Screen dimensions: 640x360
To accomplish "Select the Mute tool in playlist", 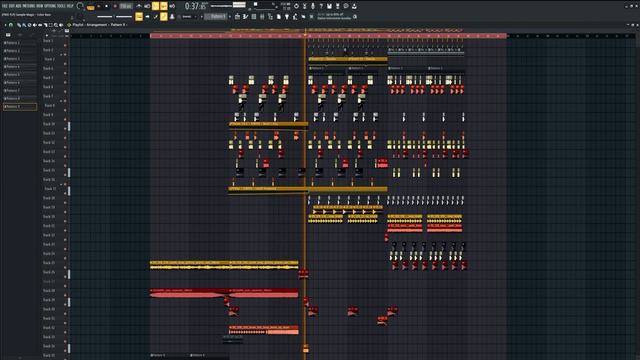I will [x=34, y=25].
